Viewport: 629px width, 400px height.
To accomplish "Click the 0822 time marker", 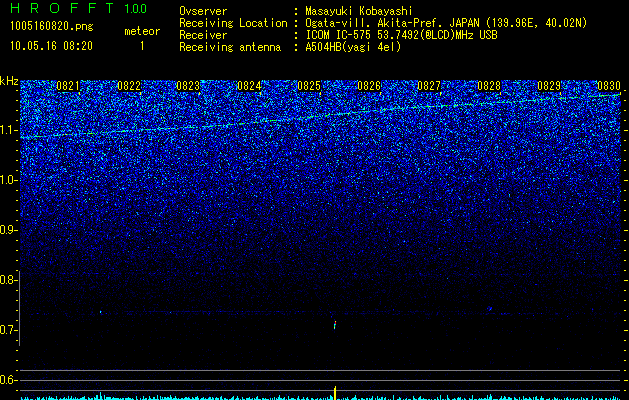I will pyautogui.click(x=129, y=86).
